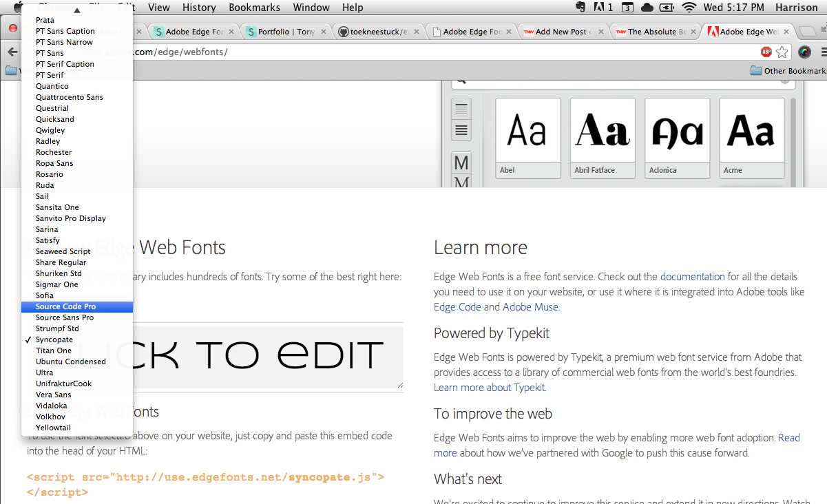Viewport: 827px width, 504px height.
Task: Open the Bookmarks menu
Action: [x=254, y=8]
